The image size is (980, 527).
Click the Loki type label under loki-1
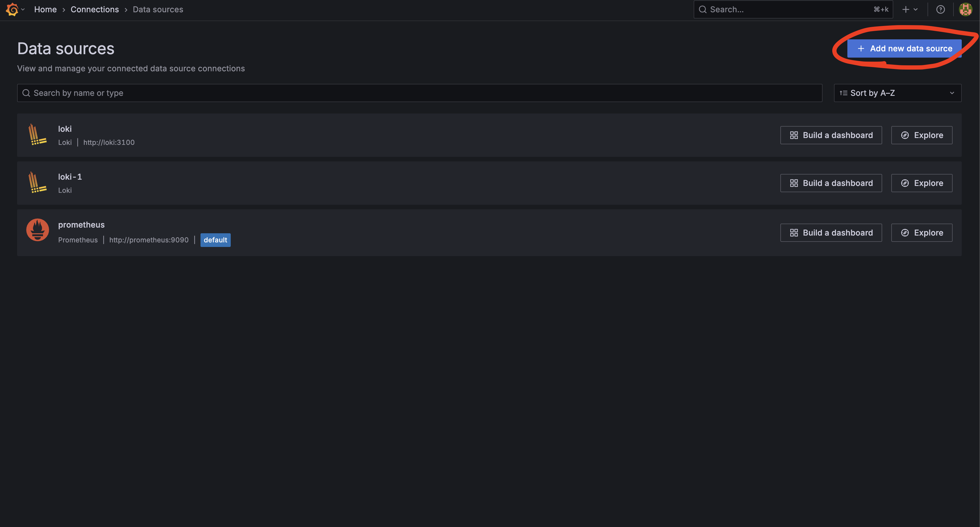point(65,190)
